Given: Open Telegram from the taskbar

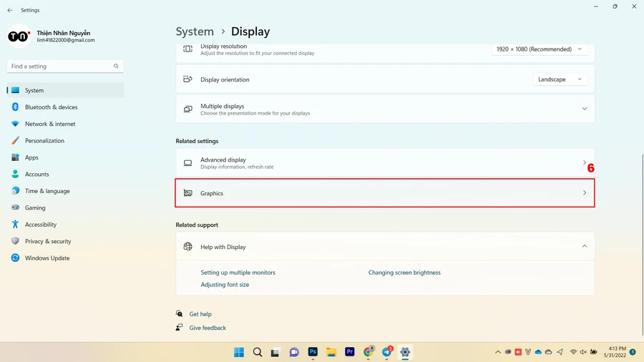Looking at the screenshot, I should click(x=387, y=352).
